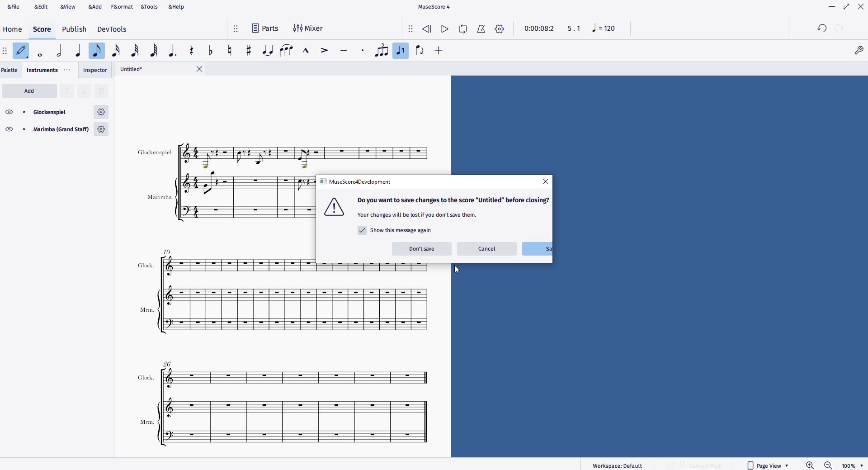Cancel the save changes dialog

click(486, 249)
